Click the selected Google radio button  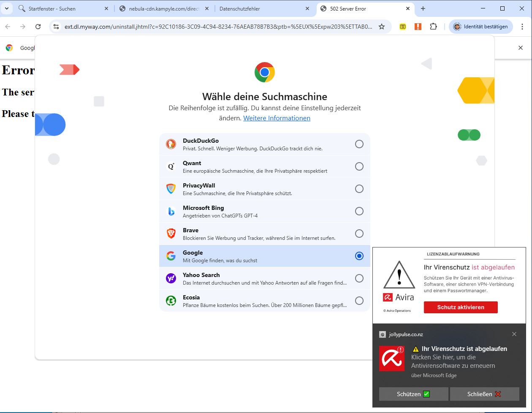coord(359,256)
